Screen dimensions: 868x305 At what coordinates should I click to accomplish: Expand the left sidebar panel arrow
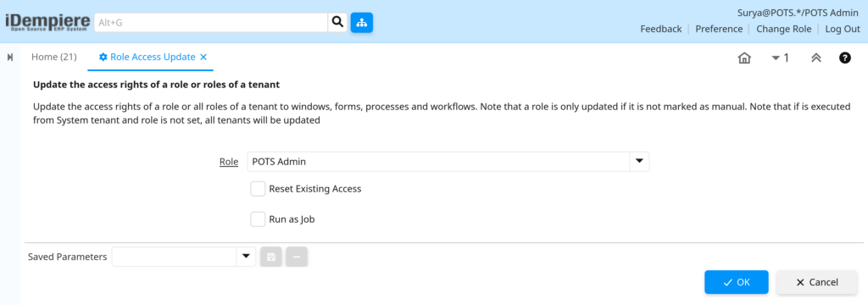(10, 58)
